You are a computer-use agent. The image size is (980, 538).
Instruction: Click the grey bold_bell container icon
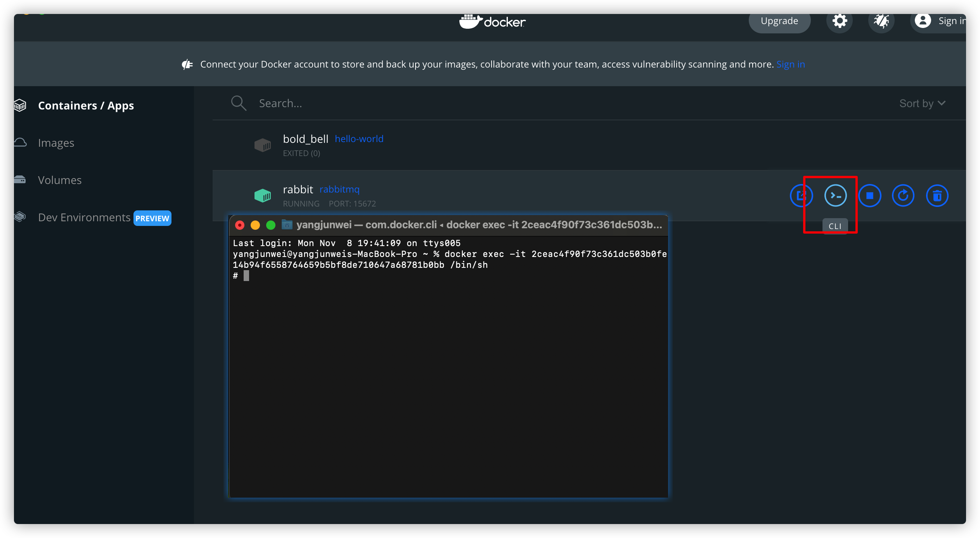coord(263,145)
